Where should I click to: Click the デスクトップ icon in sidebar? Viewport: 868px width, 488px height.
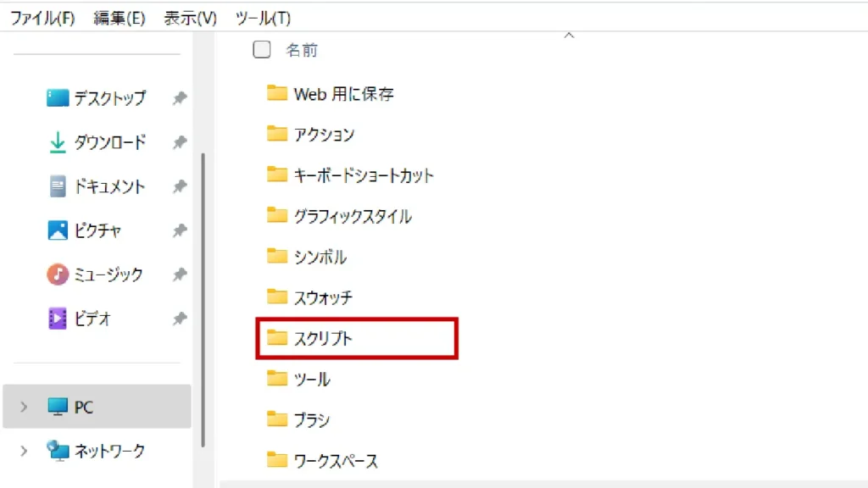58,98
